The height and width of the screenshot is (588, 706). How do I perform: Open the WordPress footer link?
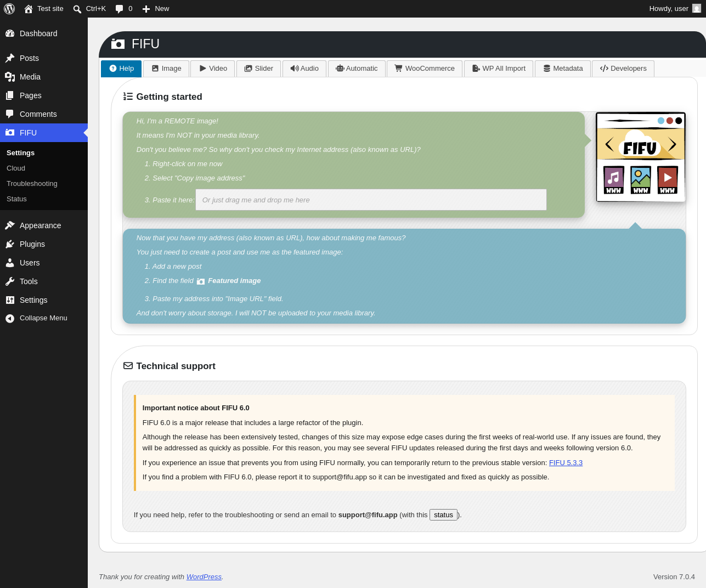[204, 577]
